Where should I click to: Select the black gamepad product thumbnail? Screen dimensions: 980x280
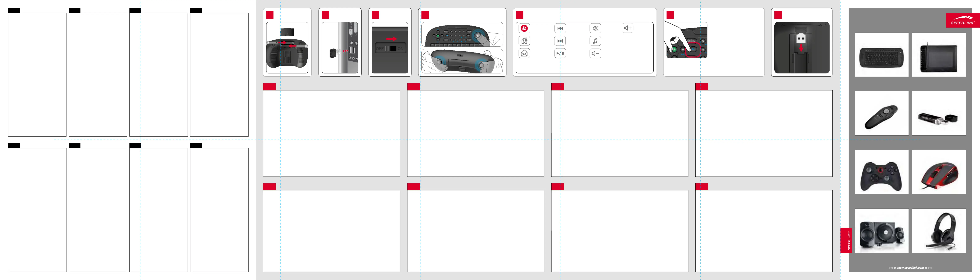(882, 172)
